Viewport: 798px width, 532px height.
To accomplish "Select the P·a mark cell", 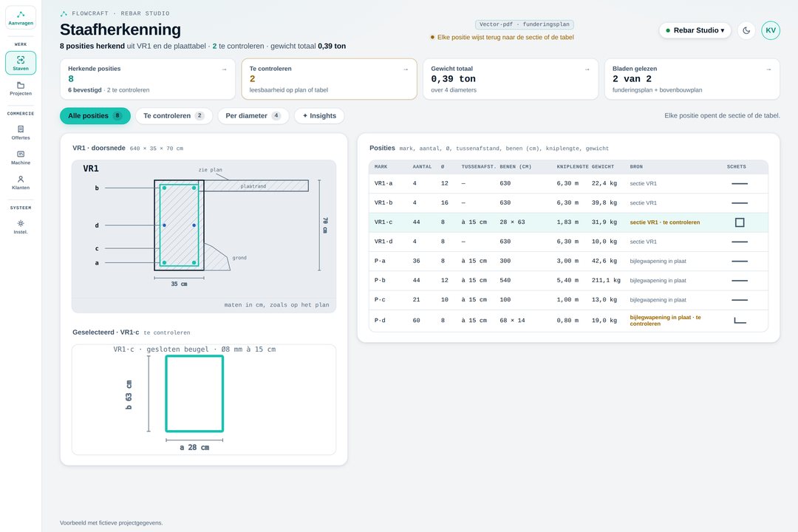I will pos(380,261).
